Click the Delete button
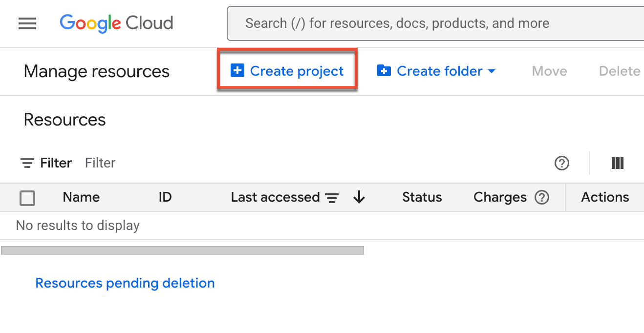This screenshot has width=644, height=333. (619, 71)
